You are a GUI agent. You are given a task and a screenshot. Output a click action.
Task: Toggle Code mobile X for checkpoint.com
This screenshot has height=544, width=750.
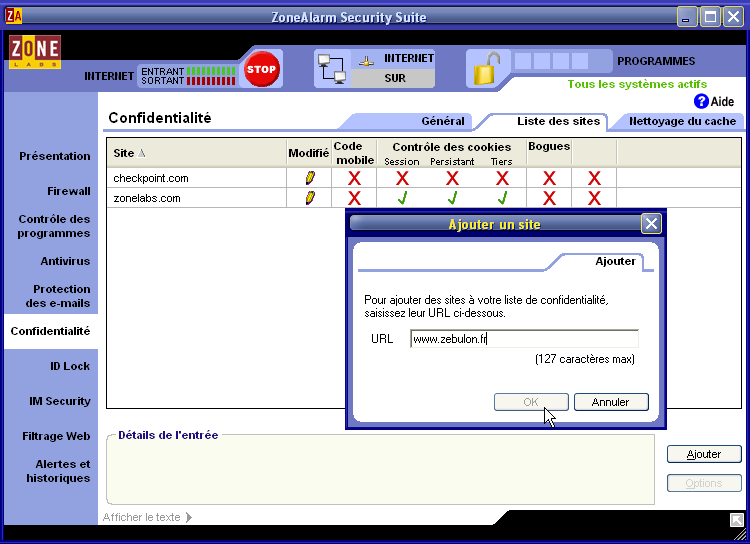(354, 178)
